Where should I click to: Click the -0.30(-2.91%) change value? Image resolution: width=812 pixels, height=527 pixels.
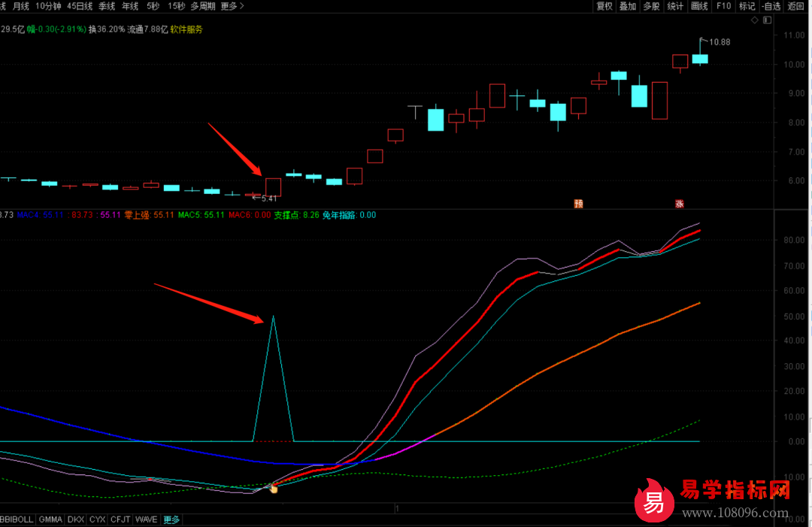point(62,29)
